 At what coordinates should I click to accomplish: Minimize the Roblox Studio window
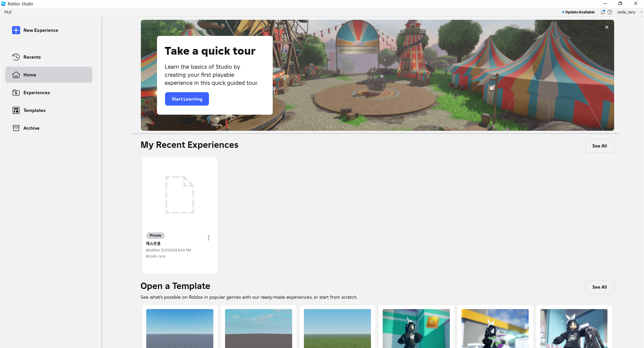605,4
